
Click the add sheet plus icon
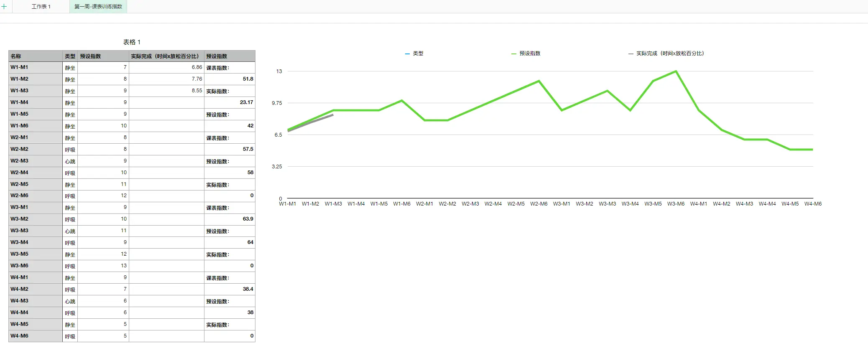click(x=4, y=6)
